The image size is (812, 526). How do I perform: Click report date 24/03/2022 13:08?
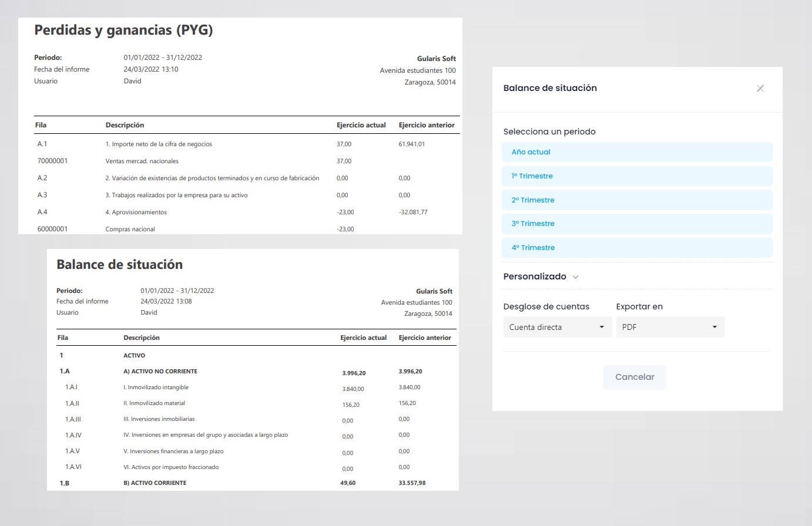(166, 301)
